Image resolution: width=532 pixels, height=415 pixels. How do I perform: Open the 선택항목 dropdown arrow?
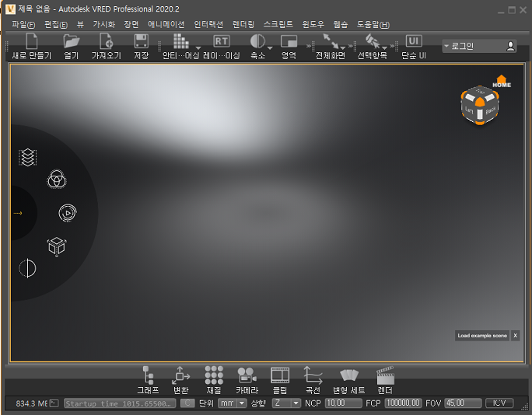click(384, 48)
